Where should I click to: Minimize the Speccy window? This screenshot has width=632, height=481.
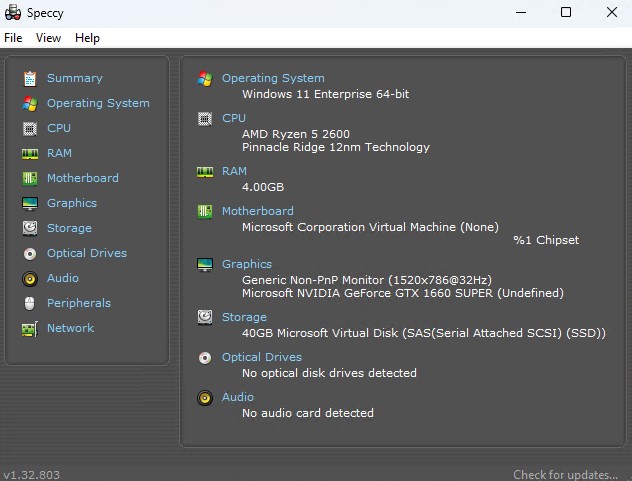point(521,12)
